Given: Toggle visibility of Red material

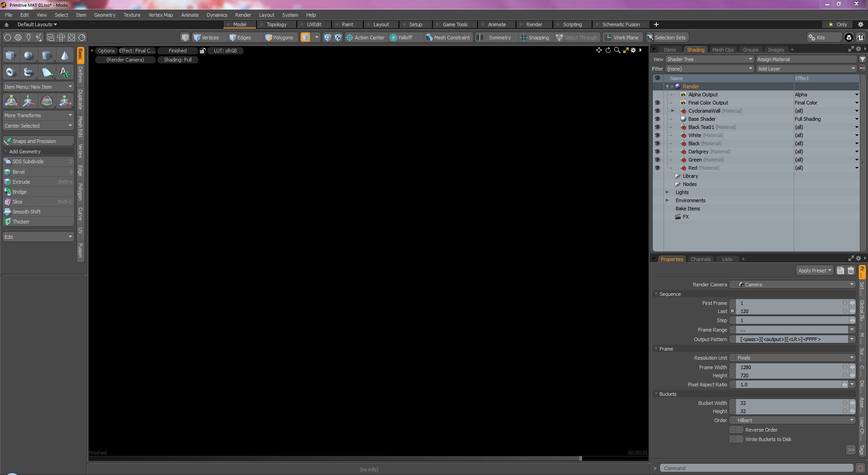Looking at the screenshot, I should (657, 168).
